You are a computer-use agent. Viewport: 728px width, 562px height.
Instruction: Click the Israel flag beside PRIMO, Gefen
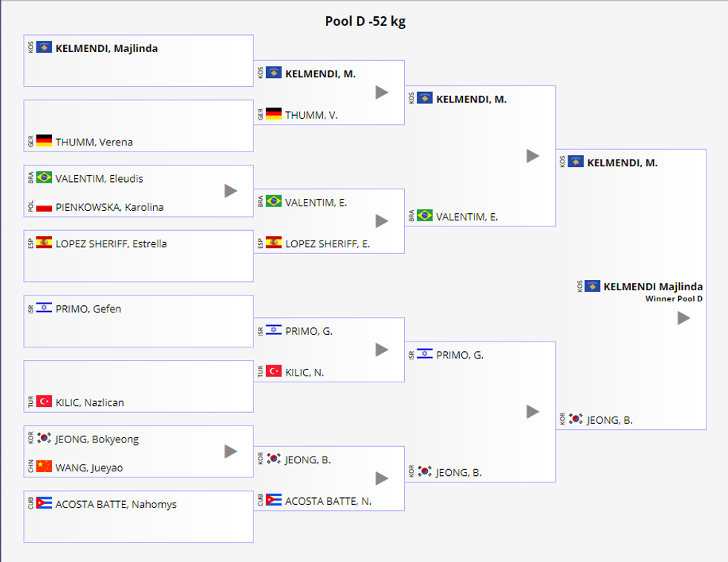coord(44,308)
